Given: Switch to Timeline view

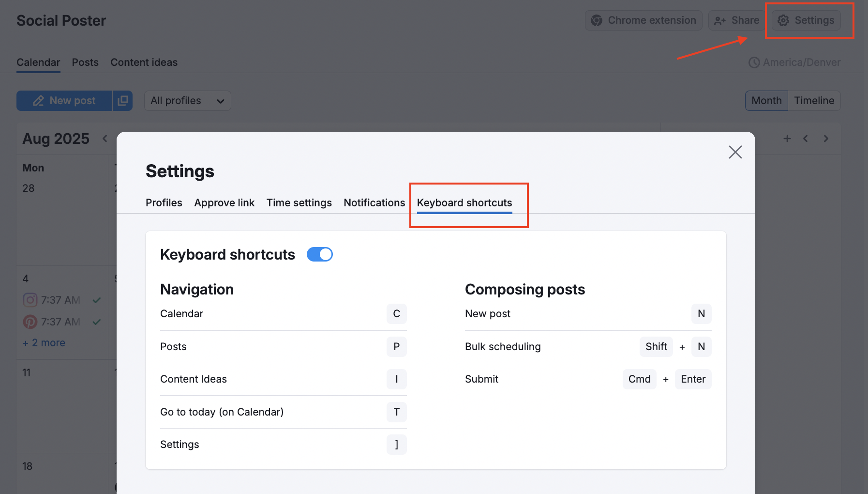Looking at the screenshot, I should pos(814,100).
